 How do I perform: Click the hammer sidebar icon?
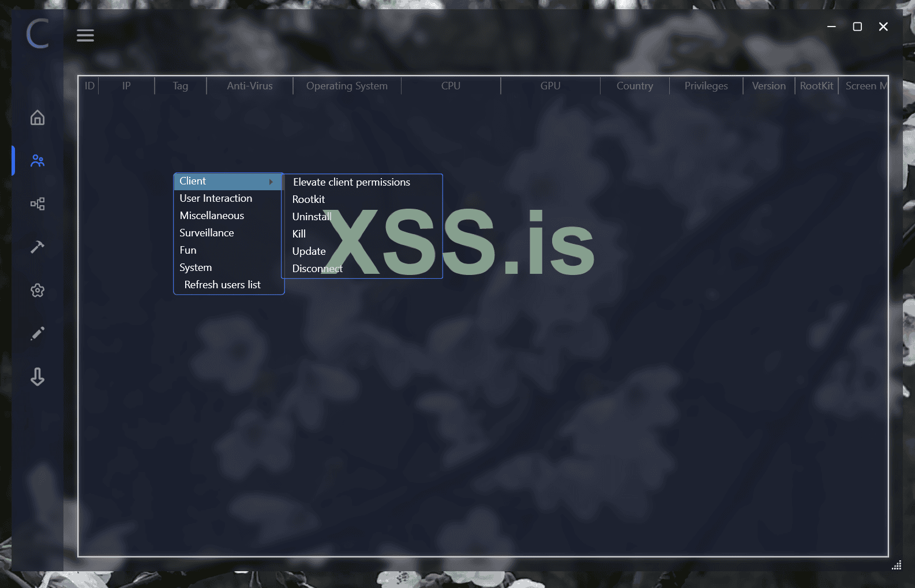[x=37, y=247]
